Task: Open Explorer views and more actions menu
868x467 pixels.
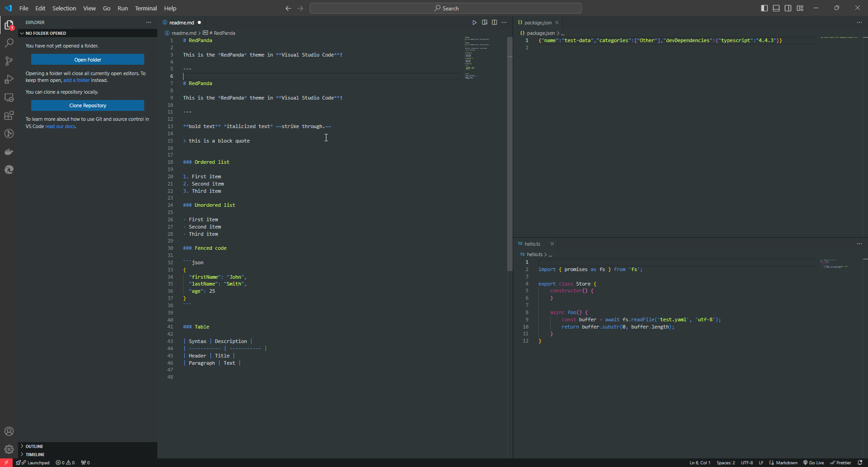Action: [149, 22]
